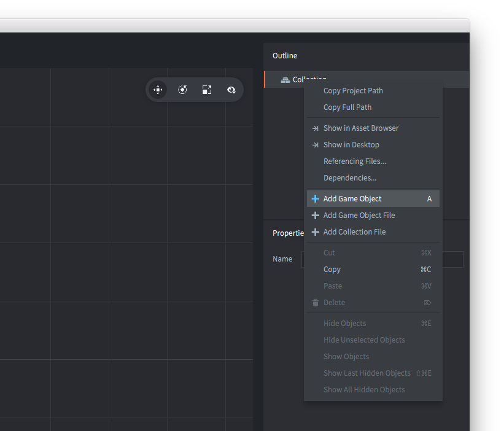Choose Copy Full Path menu entry

[347, 107]
